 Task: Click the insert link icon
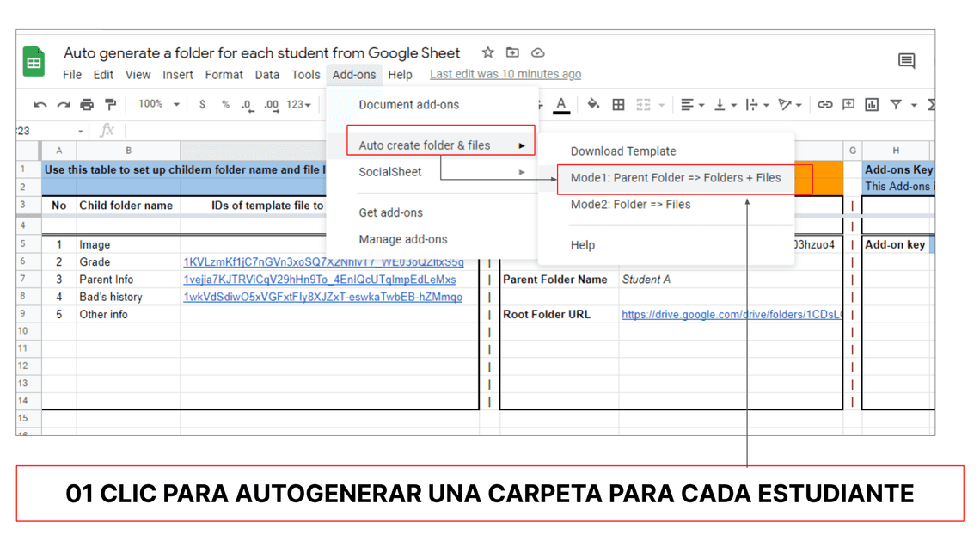[824, 105]
